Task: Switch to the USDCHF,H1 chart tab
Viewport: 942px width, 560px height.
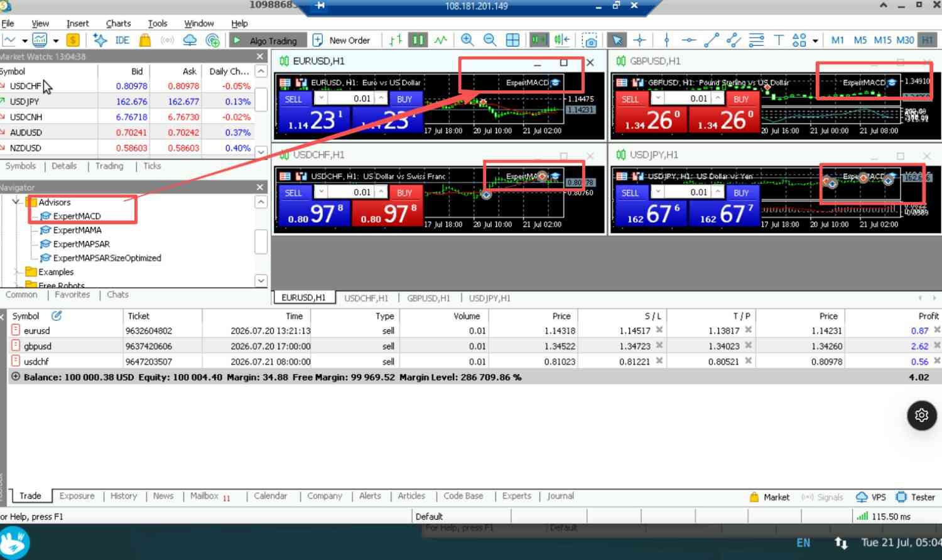Action: pos(366,298)
